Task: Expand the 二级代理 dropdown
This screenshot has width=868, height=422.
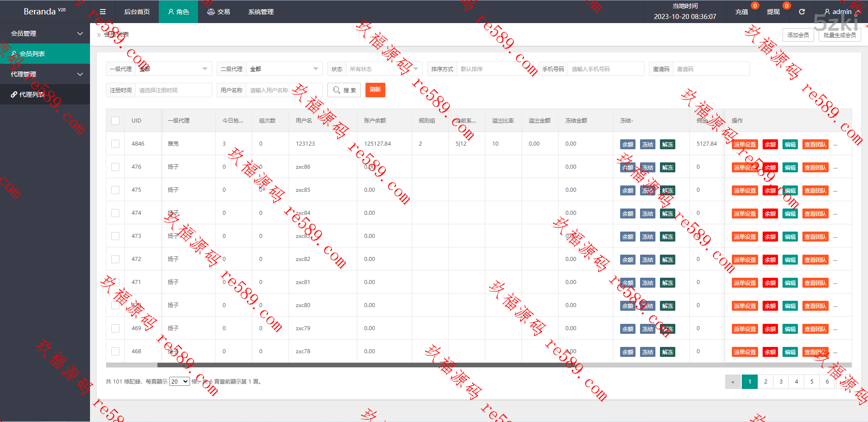Action: tap(284, 69)
